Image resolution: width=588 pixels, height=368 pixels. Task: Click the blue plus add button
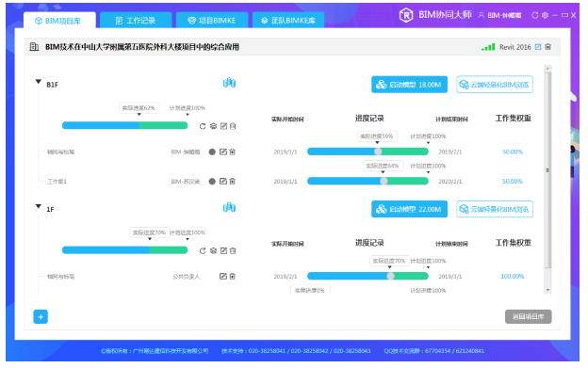[x=41, y=317]
